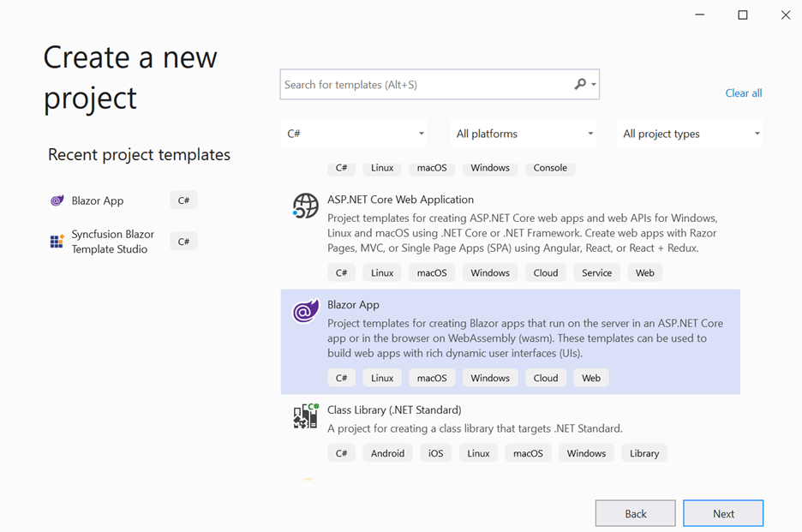Choose Syncfusion Blazor Template Studio recent template
Image resolution: width=802 pixels, height=532 pixels.
click(113, 242)
